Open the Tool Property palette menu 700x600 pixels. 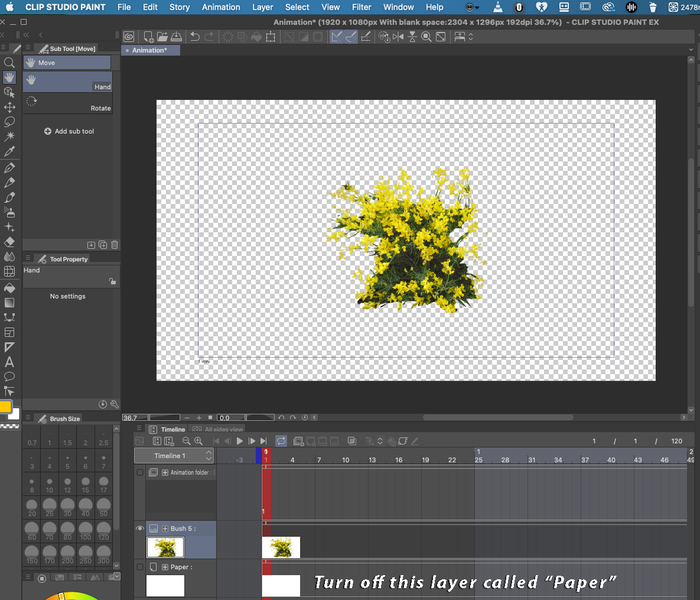28,258
